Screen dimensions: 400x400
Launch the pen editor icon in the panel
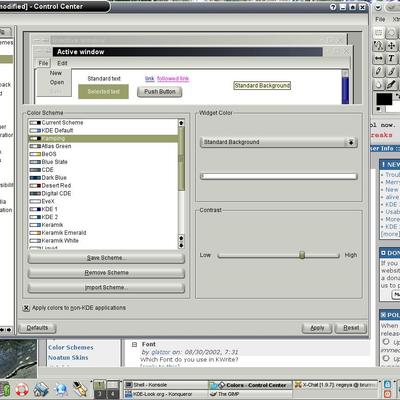pyautogui.click(x=80, y=389)
